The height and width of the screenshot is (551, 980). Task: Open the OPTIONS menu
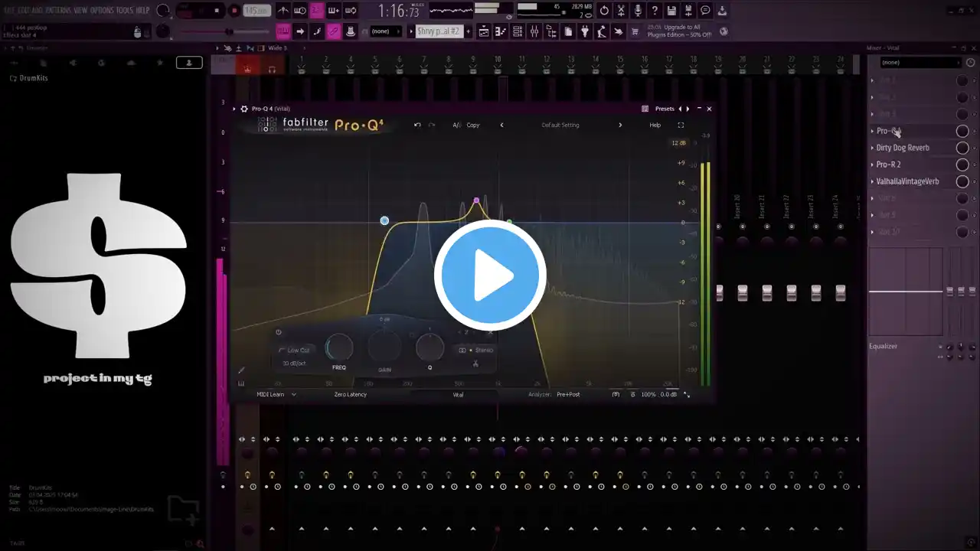click(x=102, y=10)
